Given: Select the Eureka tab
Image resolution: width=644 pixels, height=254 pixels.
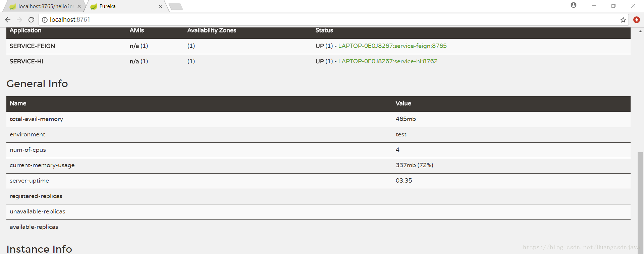Looking at the screenshot, I should (x=121, y=6).
